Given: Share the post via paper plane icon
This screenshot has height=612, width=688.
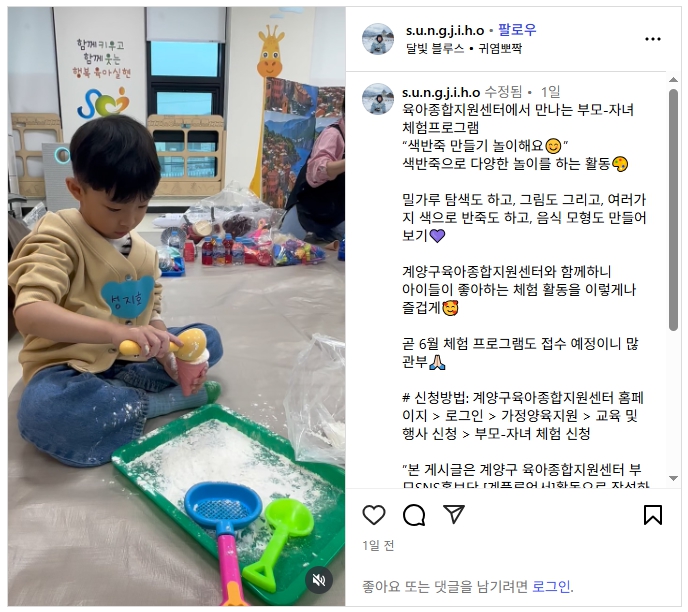Looking at the screenshot, I should (454, 514).
